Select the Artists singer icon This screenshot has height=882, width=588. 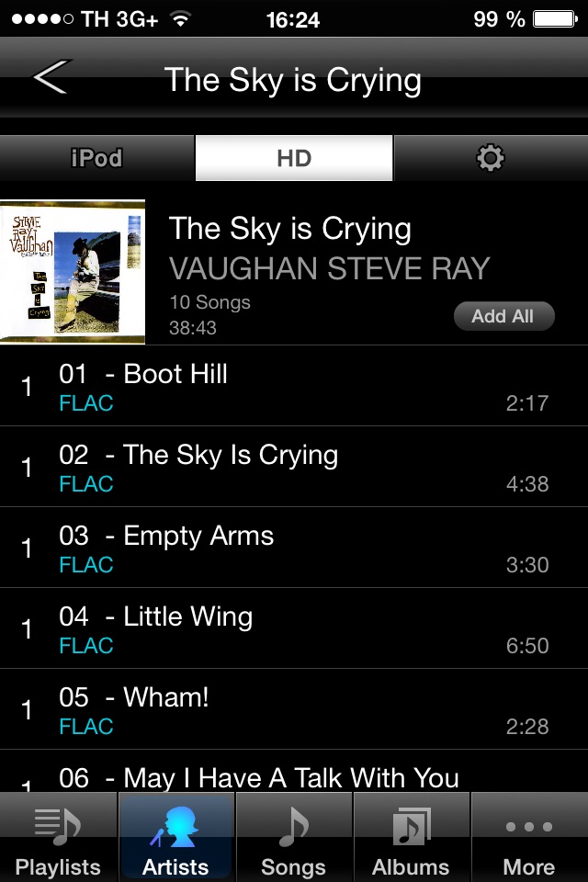coord(175,827)
